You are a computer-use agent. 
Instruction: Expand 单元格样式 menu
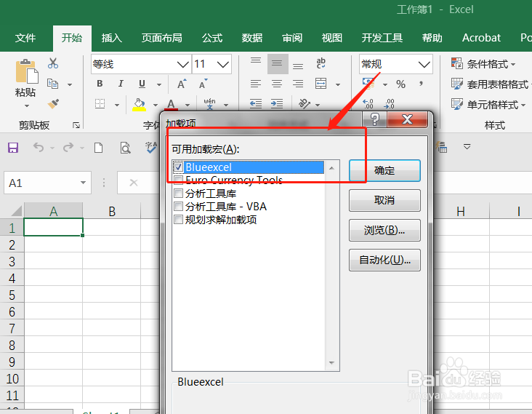(x=488, y=105)
